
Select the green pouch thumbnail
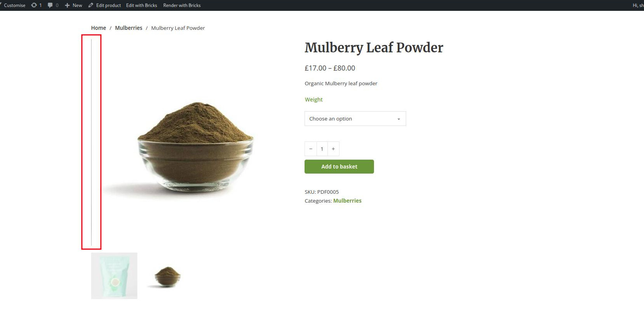(x=114, y=276)
